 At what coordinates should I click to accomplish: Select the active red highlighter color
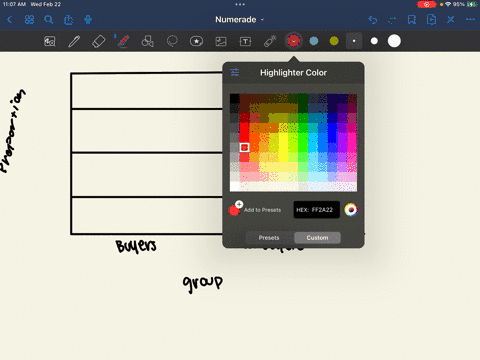(294, 41)
